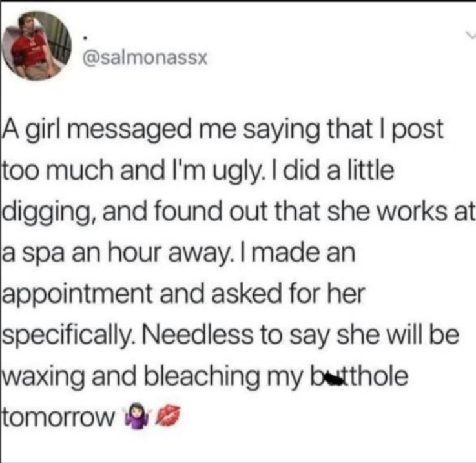
Task: Click the word 'appointment' in tweet text
Action: click(78, 295)
